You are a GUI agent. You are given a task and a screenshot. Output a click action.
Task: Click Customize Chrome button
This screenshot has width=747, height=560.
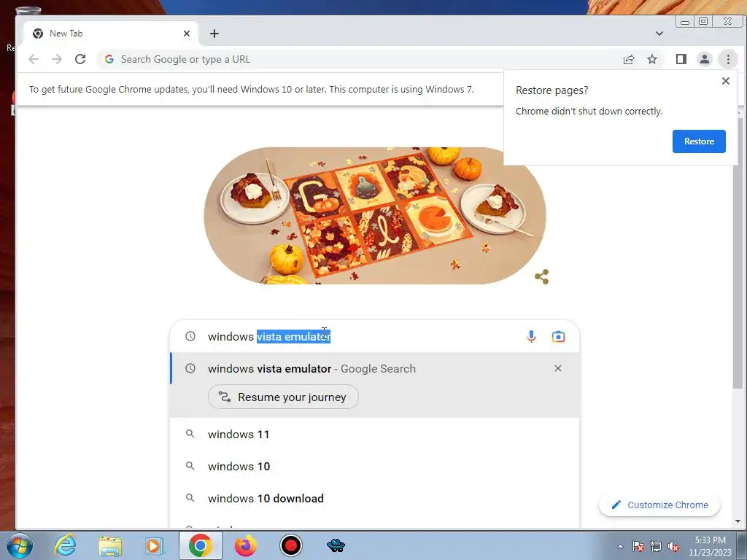[x=659, y=505]
